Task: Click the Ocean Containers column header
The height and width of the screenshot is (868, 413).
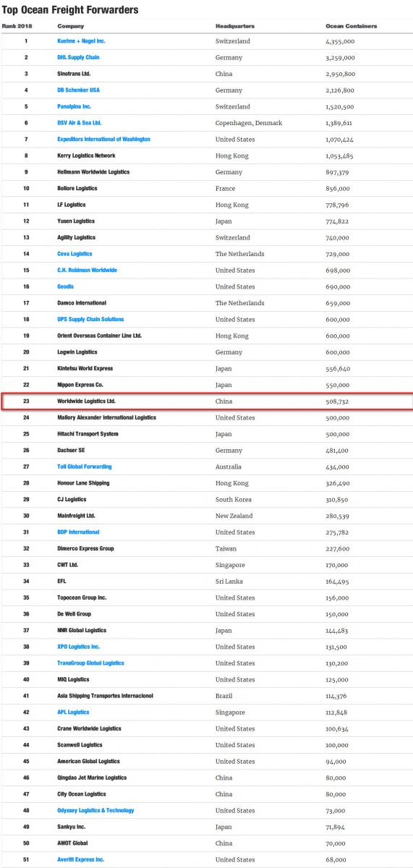Action: tap(351, 26)
